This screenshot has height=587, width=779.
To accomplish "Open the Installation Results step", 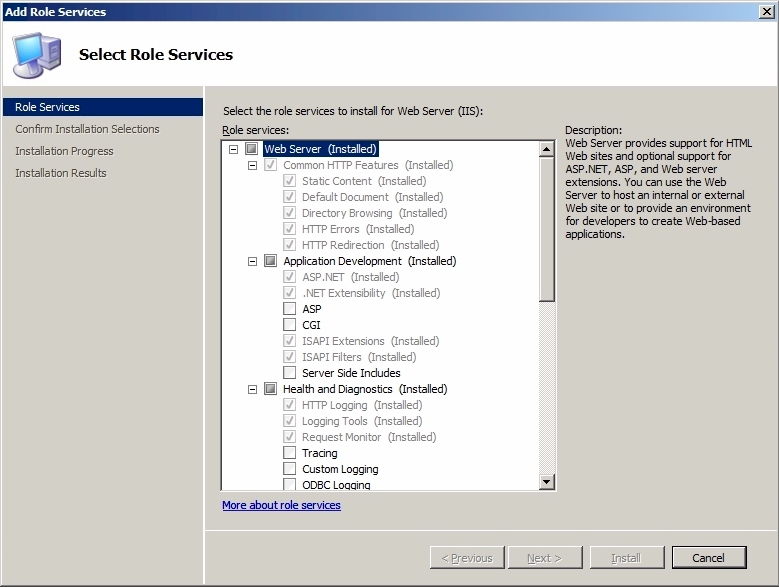I will pyautogui.click(x=61, y=173).
